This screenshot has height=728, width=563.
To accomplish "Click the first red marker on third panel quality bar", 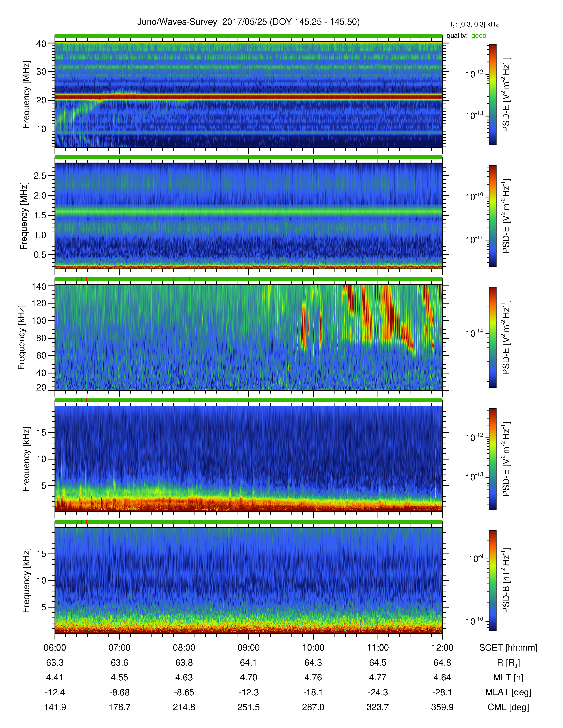I will tap(77, 279).
